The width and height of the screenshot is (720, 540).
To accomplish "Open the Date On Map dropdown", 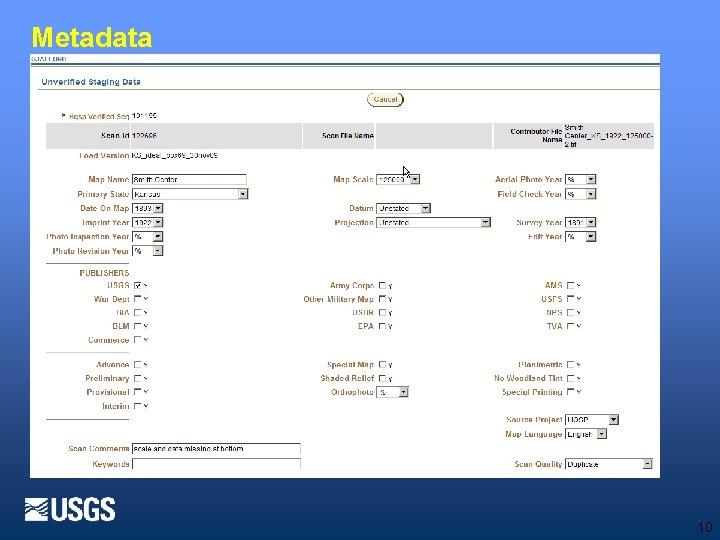I will [x=147, y=208].
